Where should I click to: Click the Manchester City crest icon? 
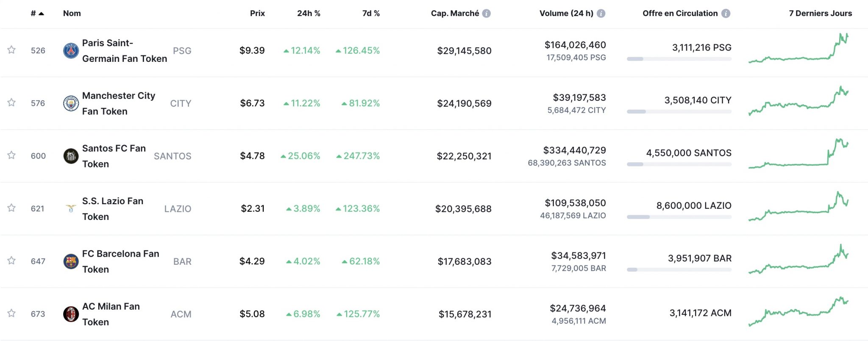click(71, 103)
